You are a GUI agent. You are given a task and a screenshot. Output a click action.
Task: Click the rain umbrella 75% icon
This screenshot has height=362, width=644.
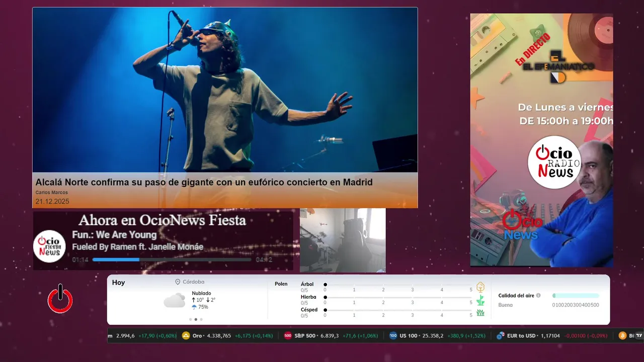click(194, 307)
